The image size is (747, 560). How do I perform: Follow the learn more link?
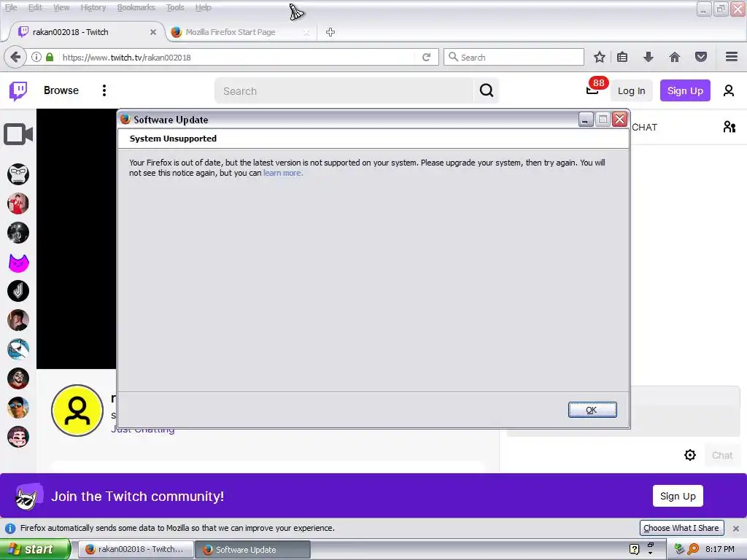[283, 173]
